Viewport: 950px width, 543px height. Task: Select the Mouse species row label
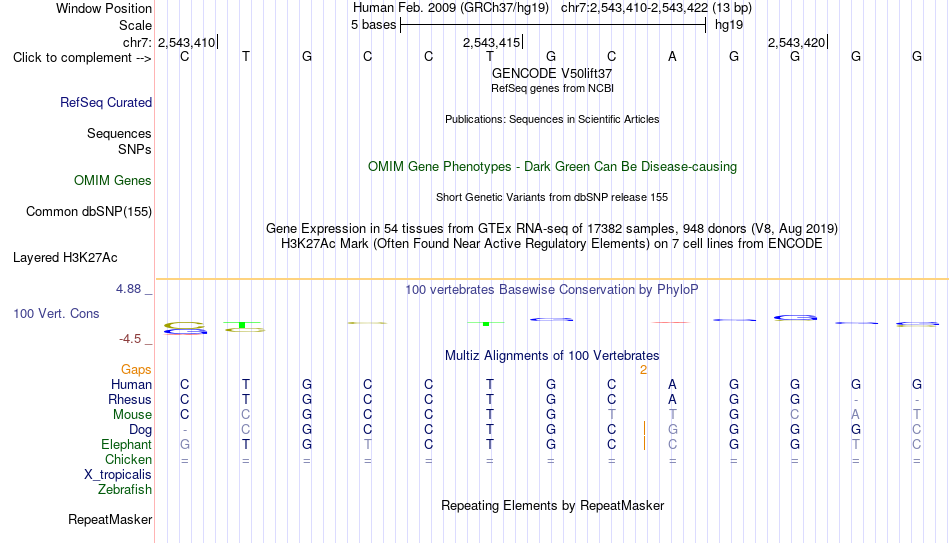point(132,415)
